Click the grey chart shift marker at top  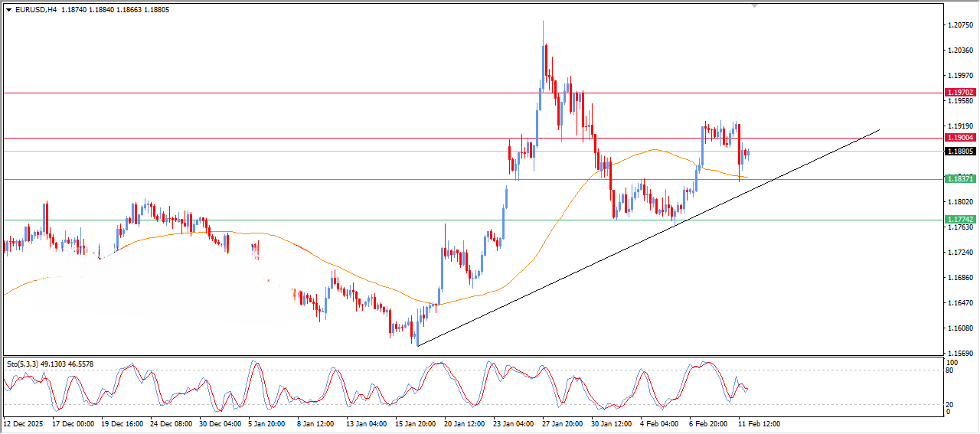point(756,6)
